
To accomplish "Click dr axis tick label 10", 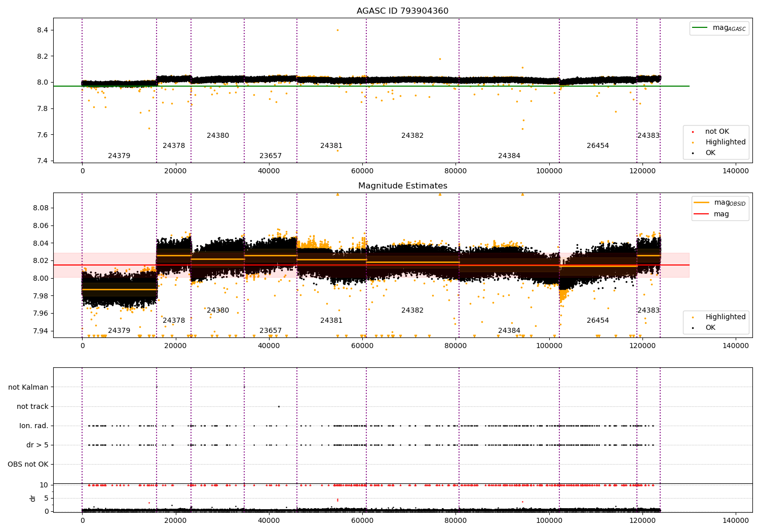I will click(44, 485).
